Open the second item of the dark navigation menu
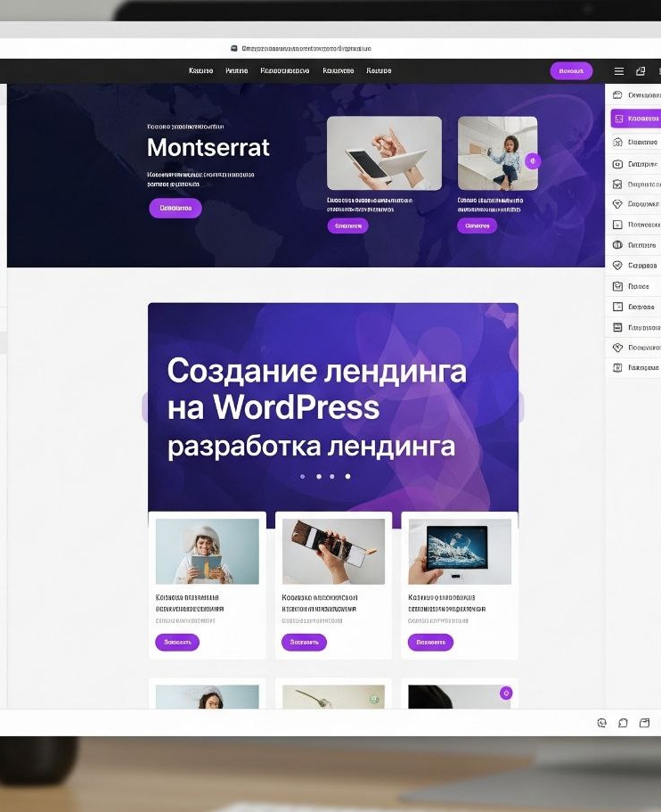The image size is (661, 812). pyautogui.click(x=237, y=70)
